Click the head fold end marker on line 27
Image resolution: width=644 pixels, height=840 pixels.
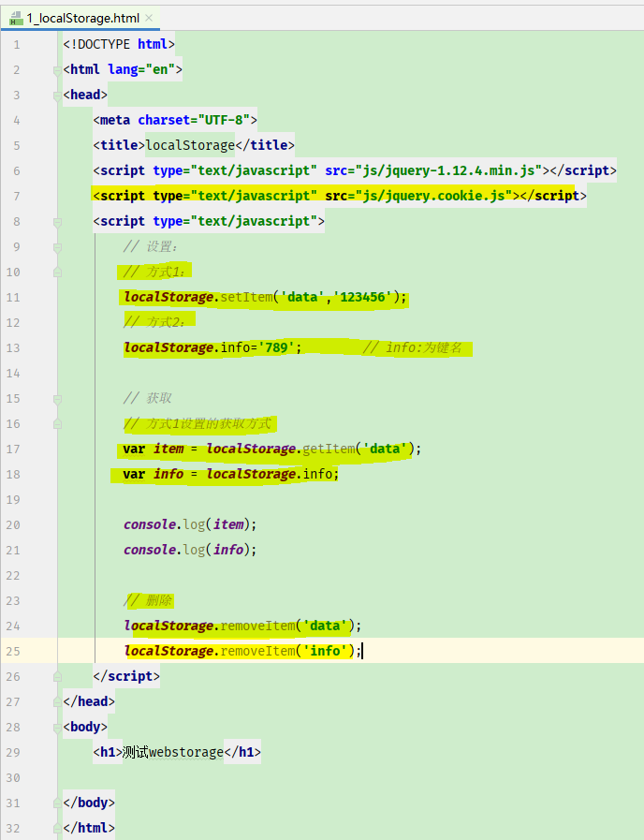[x=57, y=701]
